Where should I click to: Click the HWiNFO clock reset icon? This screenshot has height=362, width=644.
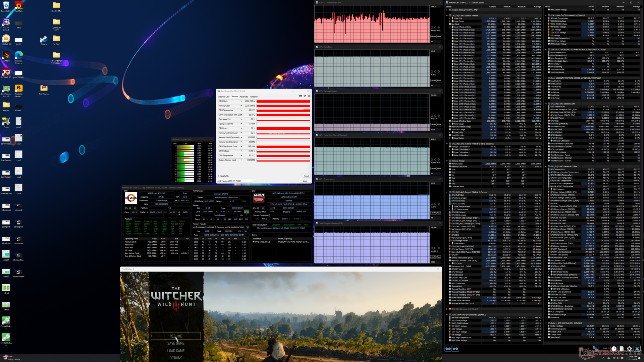[614, 349]
